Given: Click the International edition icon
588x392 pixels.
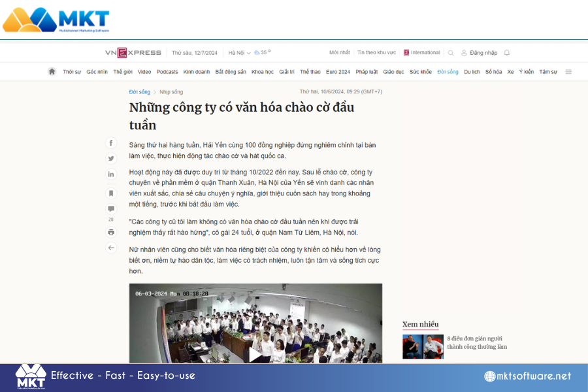Looking at the screenshot, I should (x=406, y=52).
